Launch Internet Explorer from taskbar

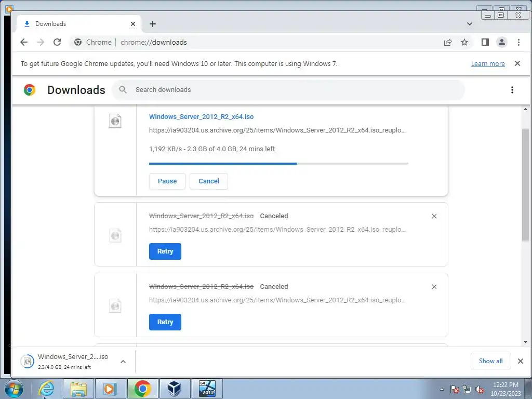click(46, 389)
